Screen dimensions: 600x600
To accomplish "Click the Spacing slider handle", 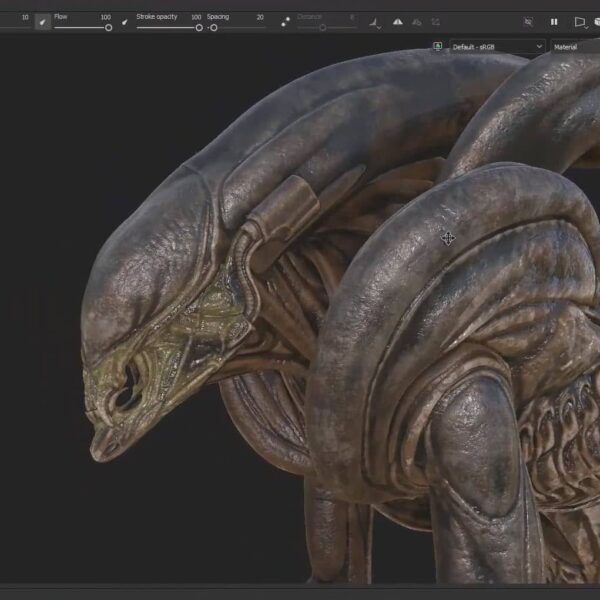I will [x=214, y=28].
